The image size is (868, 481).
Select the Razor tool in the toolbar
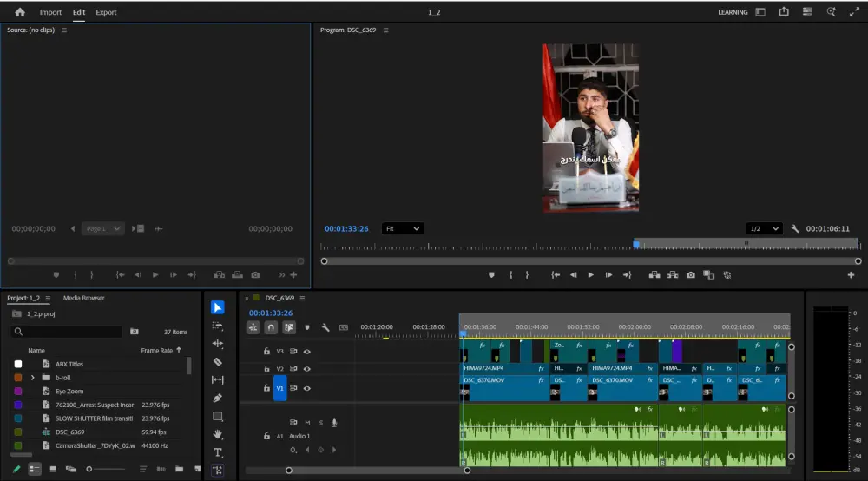click(218, 362)
